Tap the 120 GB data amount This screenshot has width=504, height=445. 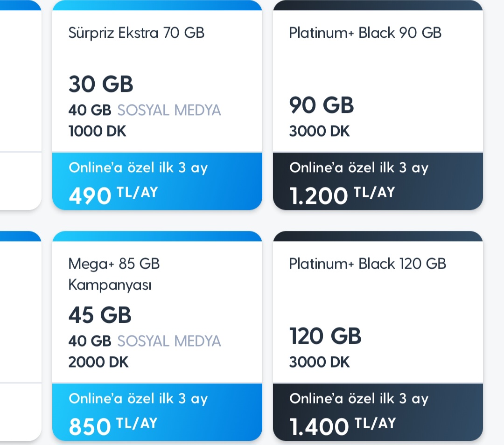[x=325, y=336]
